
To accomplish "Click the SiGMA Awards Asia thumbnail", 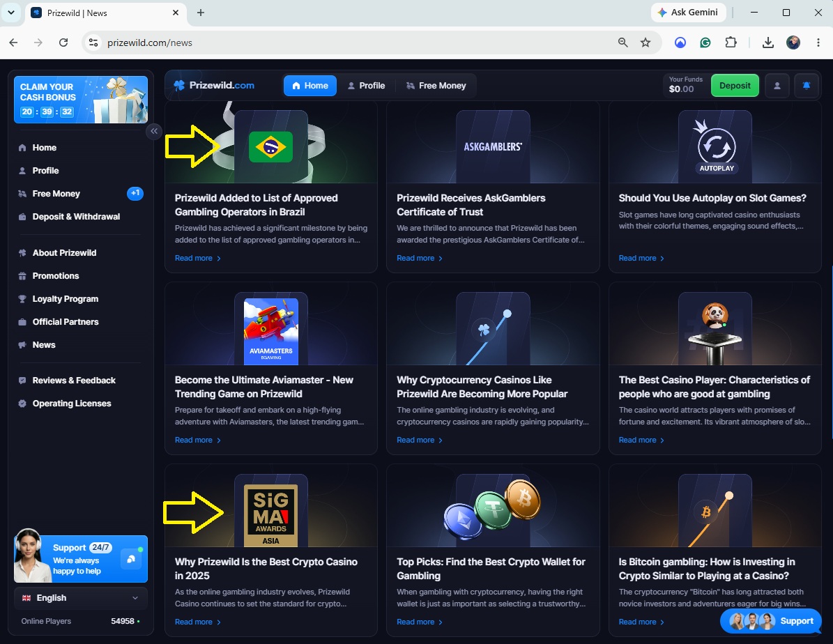I will 271,516.
